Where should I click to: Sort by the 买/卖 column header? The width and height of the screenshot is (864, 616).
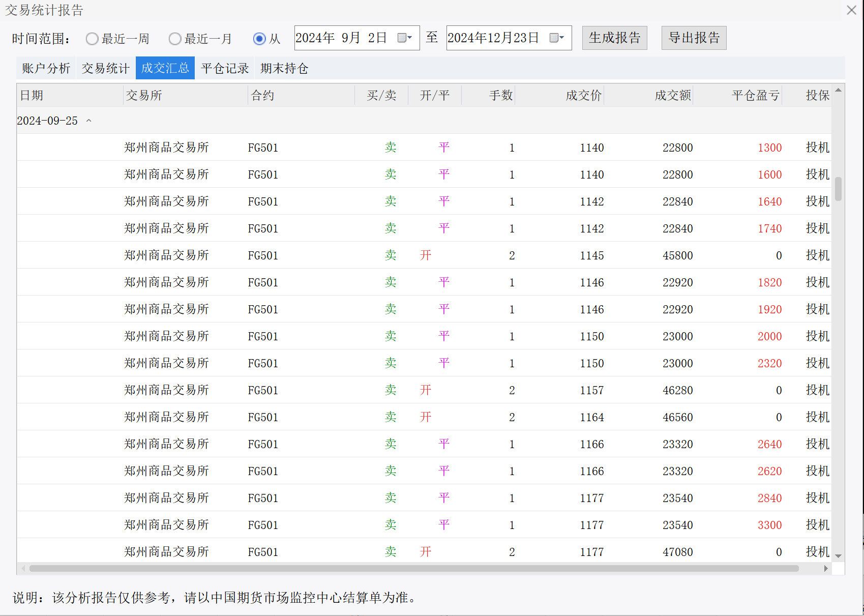tap(381, 95)
